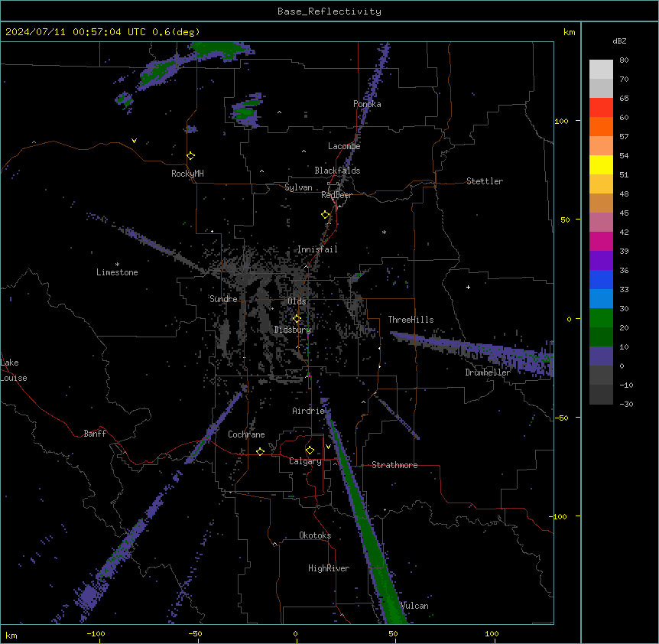This screenshot has width=659, height=644.
Task: Click the Ponoka label
Action: click(x=367, y=104)
